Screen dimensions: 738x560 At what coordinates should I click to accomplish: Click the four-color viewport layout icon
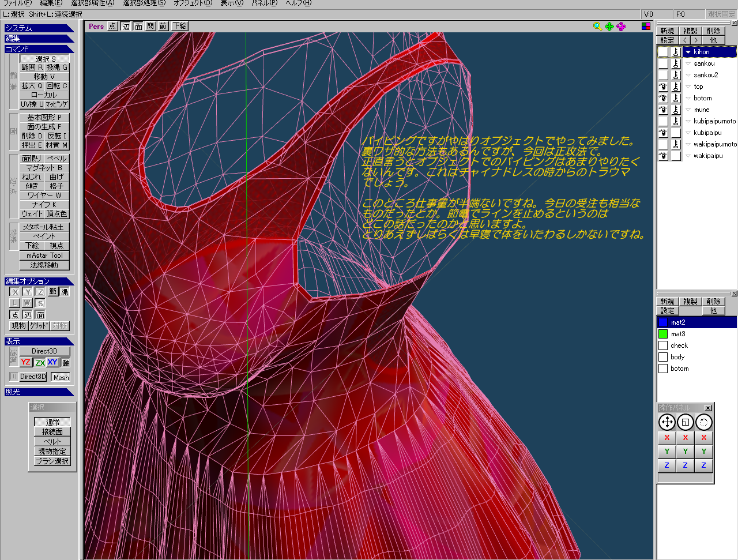click(646, 27)
